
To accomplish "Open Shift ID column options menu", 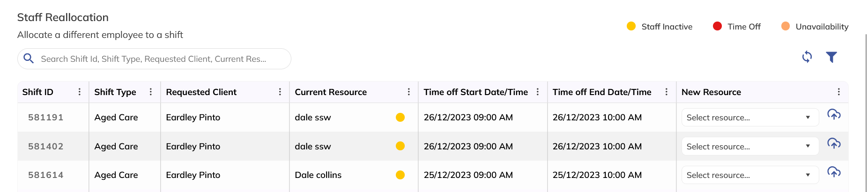I will click(x=79, y=92).
